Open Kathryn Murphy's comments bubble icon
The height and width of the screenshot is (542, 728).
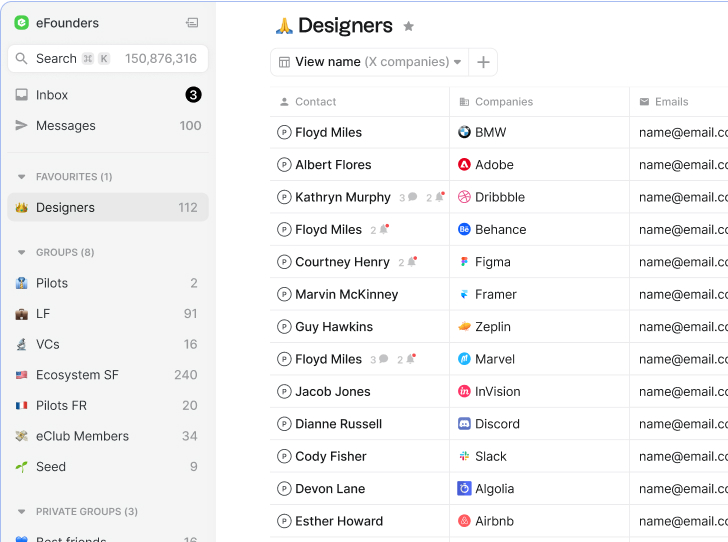pyautogui.click(x=412, y=197)
